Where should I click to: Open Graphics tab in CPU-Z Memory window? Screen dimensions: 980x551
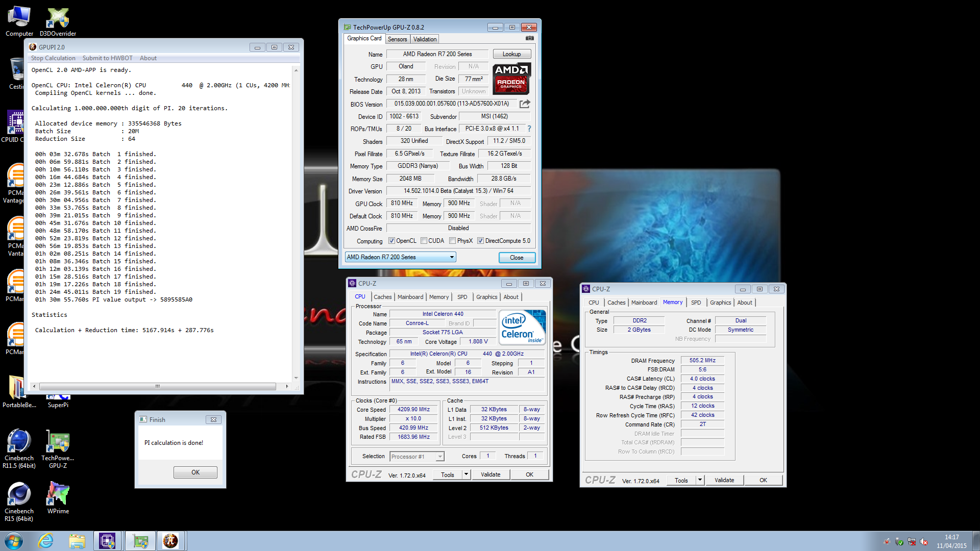720,303
